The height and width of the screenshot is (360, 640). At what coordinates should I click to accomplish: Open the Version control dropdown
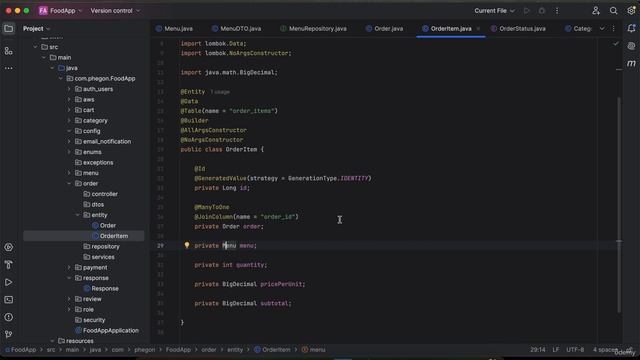pyautogui.click(x=115, y=11)
